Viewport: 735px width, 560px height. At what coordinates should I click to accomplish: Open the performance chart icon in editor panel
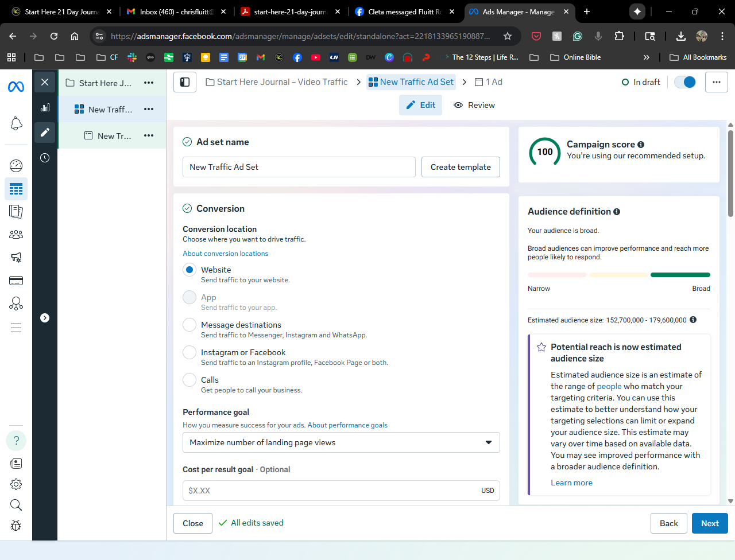click(x=45, y=107)
